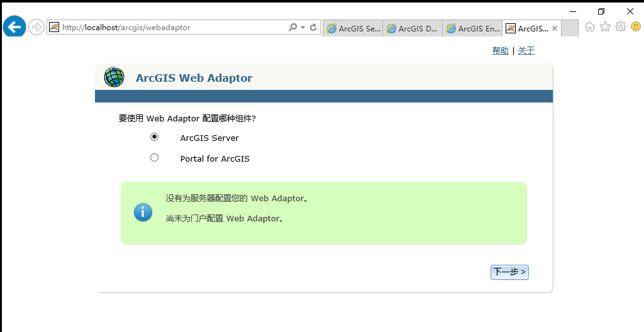Switch to the ArcGIS Se... tab
The image size is (644, 332).
click(353, 28)
